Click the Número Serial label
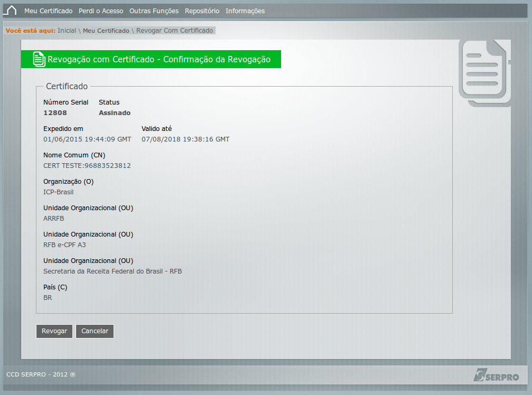The height and width of the screenshot is (395, 532). coord(66,102)
